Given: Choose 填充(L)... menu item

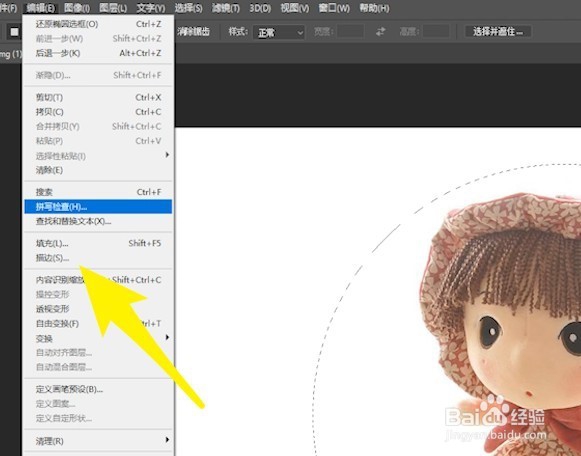Looking at the screenshot, I should [x=99, y=243].
